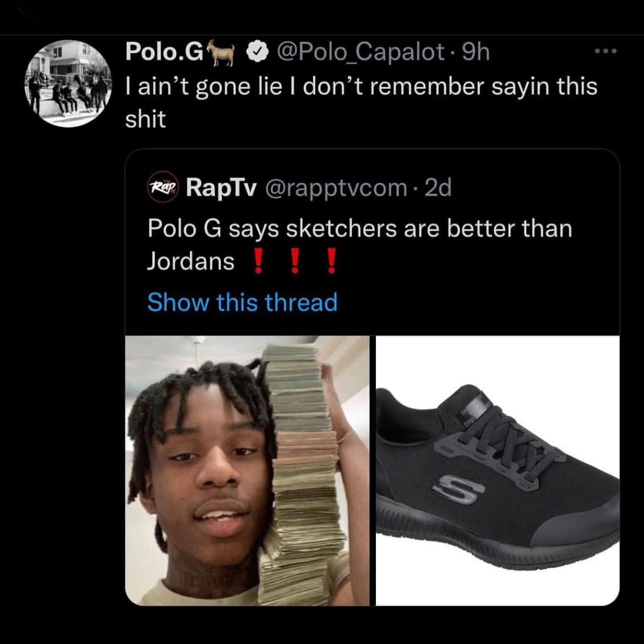
Task: Open the selfie photo with cash stack
Action: (x=247, y=471)
